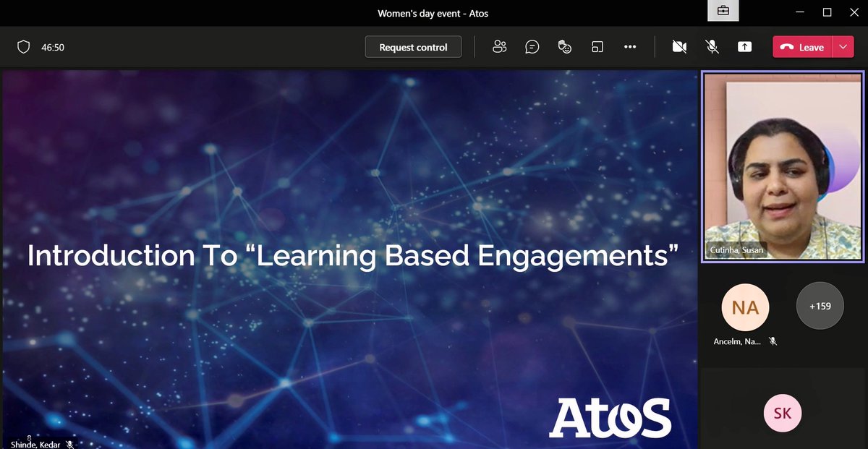Screen dimensions: 868x449
Task: Expand the Leave options dropdown arrow
Action: [x=843, y=47]
